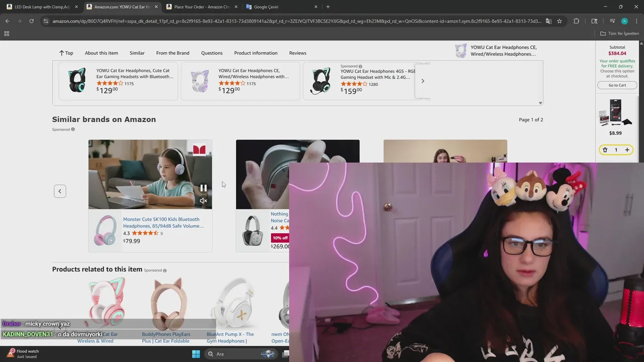The image size is (644, 362).
Task: Open the Windows Start button
Action: click(x=196, y=354)
